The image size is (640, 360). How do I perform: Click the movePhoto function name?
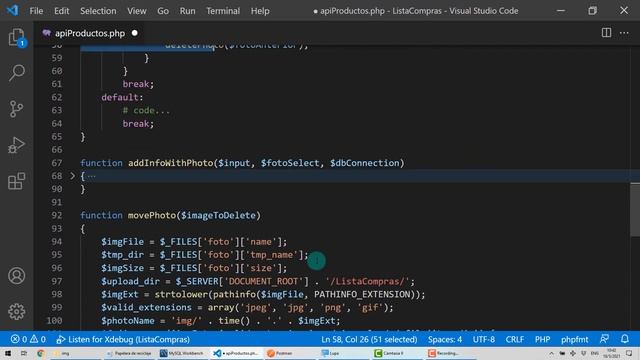(x=152, y=215)
